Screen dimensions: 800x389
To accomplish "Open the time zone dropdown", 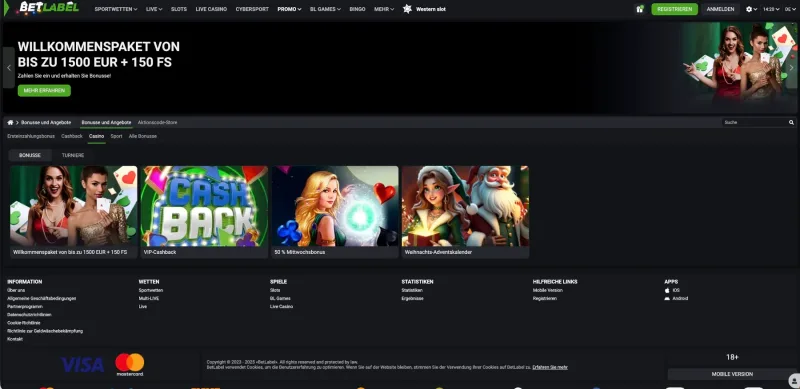I will 770,9.
